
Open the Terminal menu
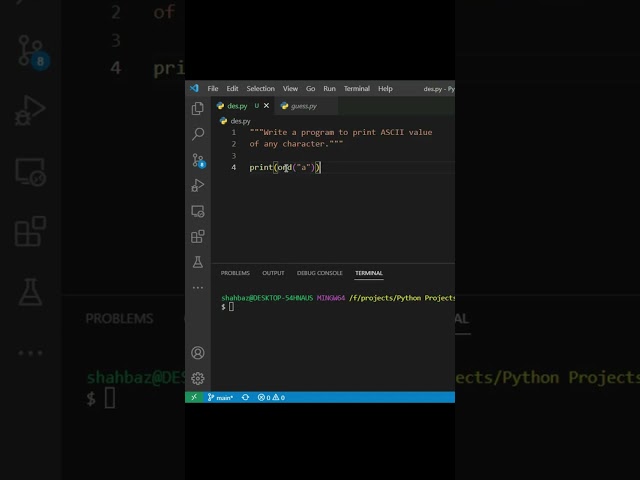click(357, 89)
